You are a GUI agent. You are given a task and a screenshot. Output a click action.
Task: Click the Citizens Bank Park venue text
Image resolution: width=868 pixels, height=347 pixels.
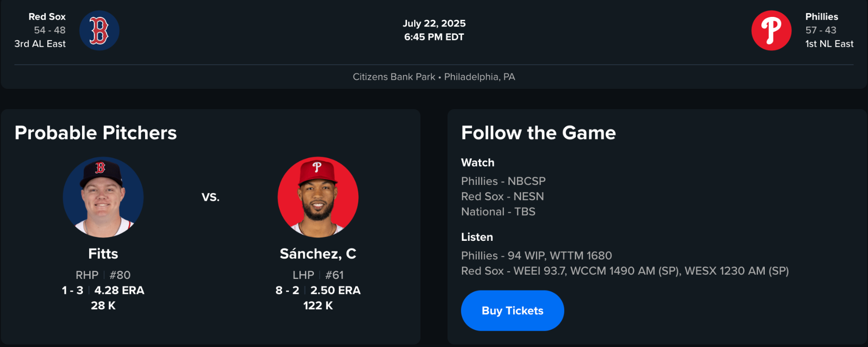point(393,77)
